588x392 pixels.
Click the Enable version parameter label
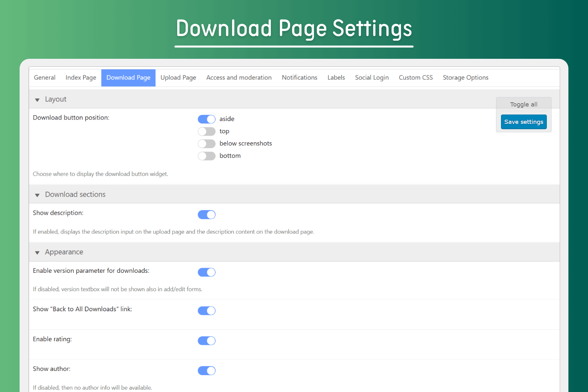tap(91, 270)
